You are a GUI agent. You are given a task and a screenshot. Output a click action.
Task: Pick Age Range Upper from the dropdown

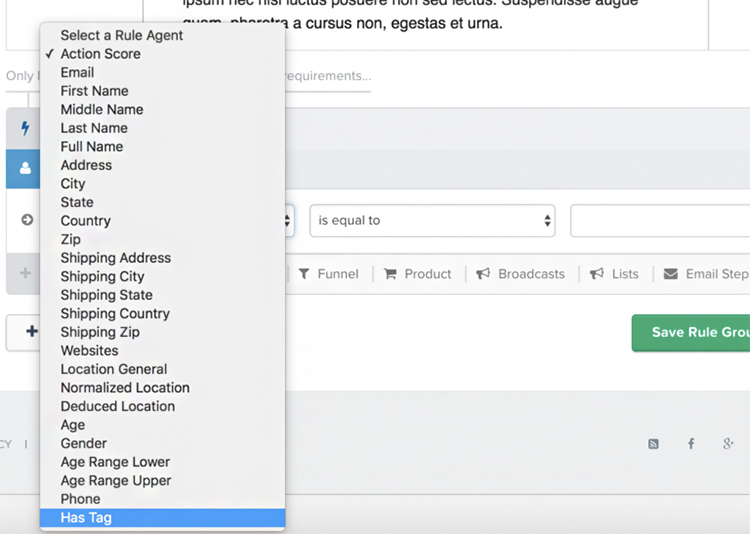163,480
